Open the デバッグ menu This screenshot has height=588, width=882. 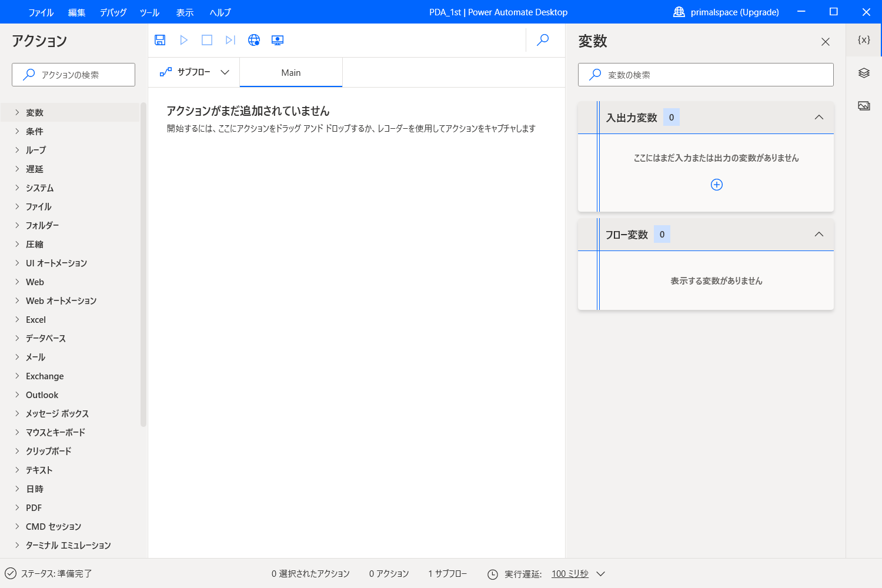tap(113, 12)
